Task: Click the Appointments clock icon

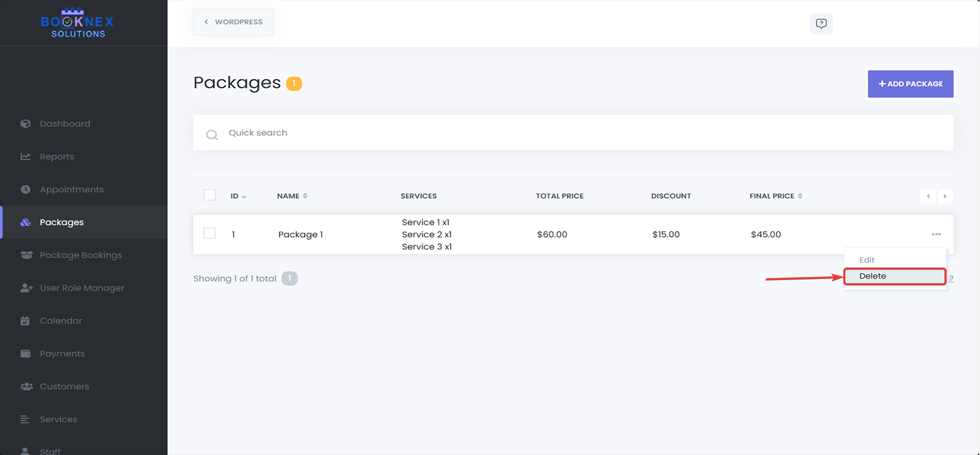Action: pyautogui.click(x=25, y=190)
